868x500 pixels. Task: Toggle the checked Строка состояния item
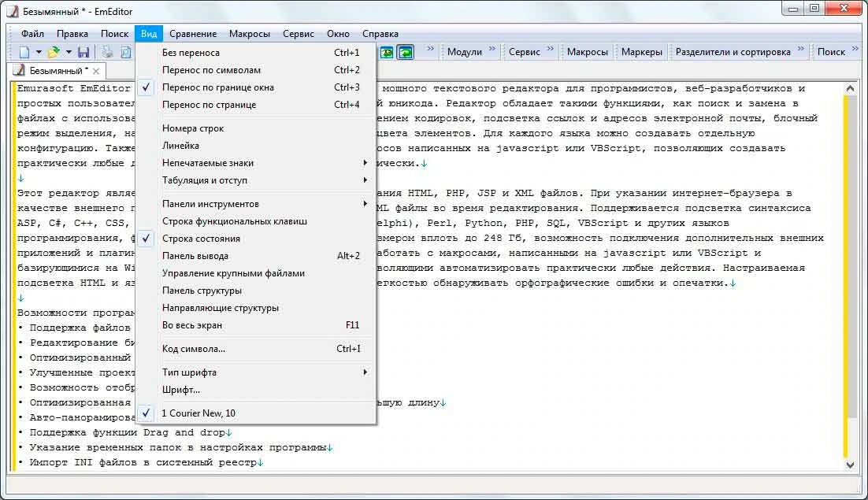click(256, 239)
